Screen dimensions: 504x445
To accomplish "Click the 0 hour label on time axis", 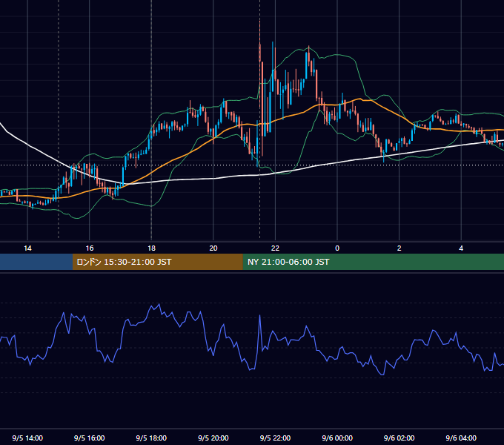I will 337,248.
